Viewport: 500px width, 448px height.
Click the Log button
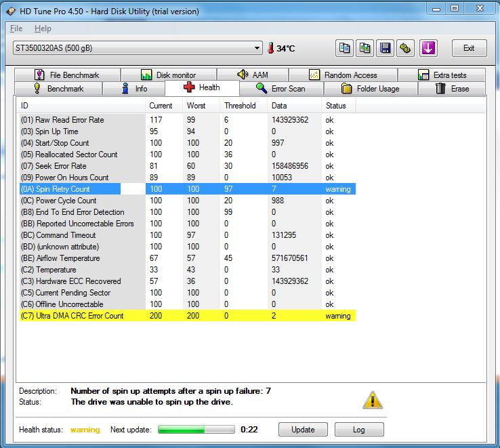[x=359, y=430]
